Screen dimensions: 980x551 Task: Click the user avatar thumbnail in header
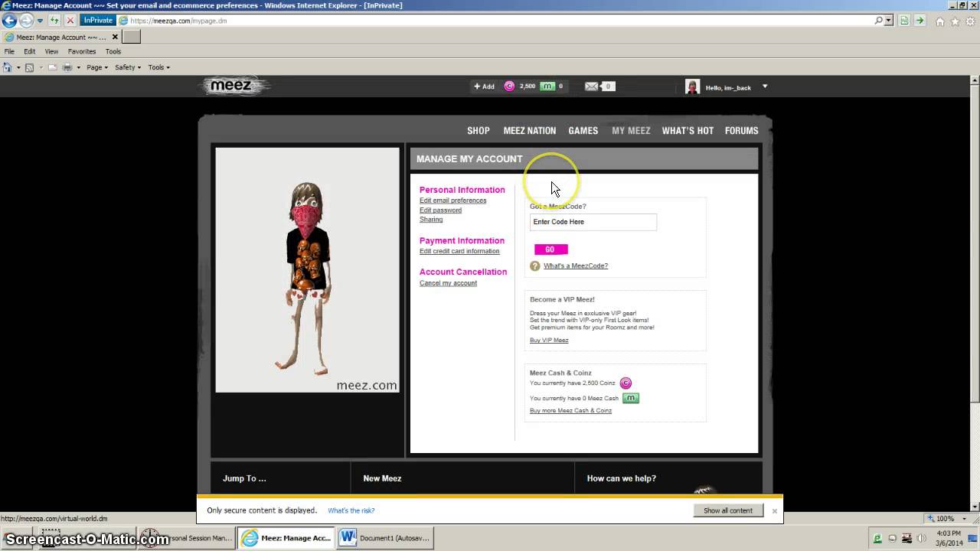pyautogui.click(x=692, y=86)
